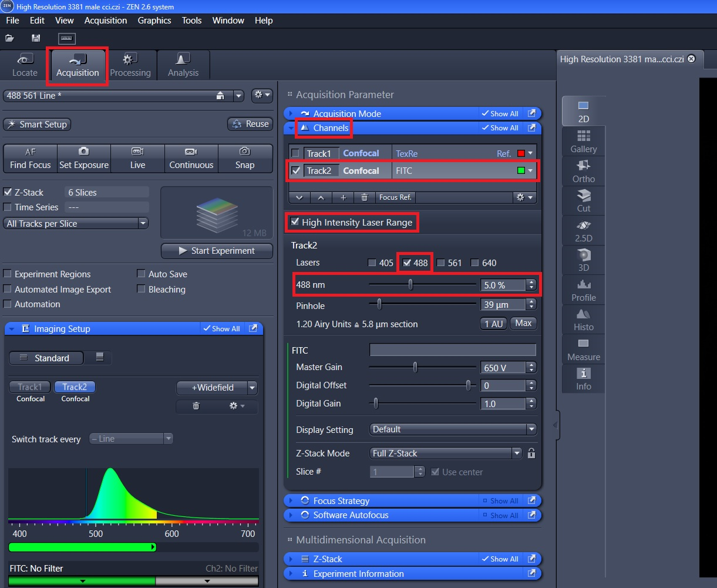This screenshot has width=717, height=588.
Task: Expand the Focus Strategy section
Action: point(341,501)
